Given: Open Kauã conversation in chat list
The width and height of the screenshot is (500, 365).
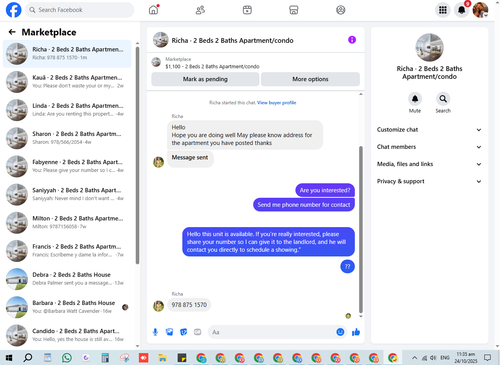Looking at the screenshot, I should tap(67, 82).
